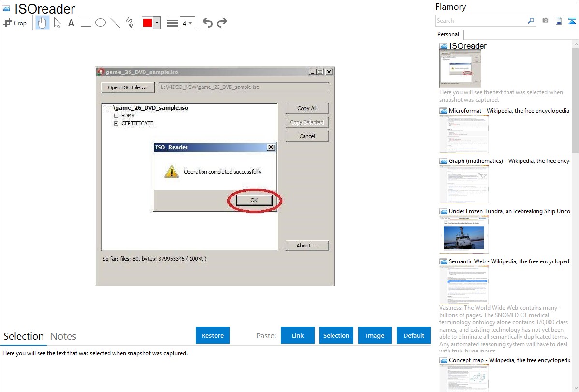Click the Copy All button
The width and height of the screenshot is (579, 392).
[307, 108]
